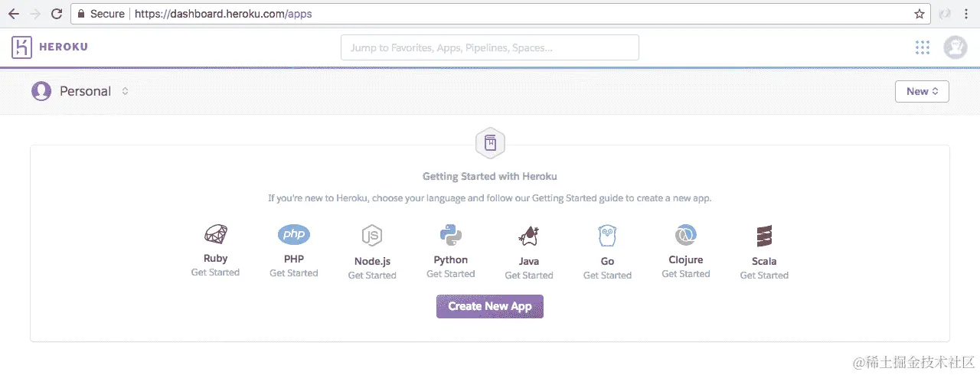980x375 pixels.
Task: Click the Python label text
Action: pos(450,259)
